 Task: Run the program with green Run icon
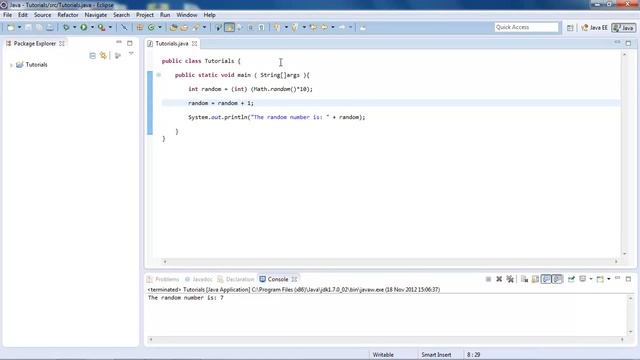pos(84,27)
